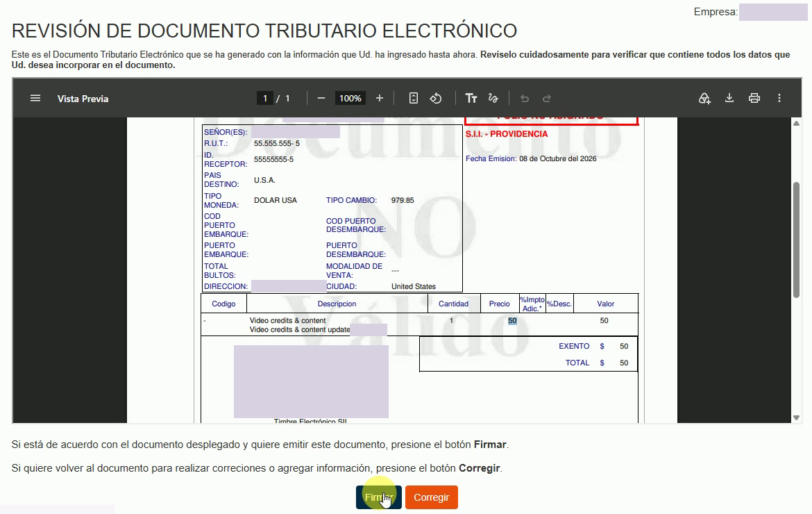Click the fit to page icon

tap(413, 99)
